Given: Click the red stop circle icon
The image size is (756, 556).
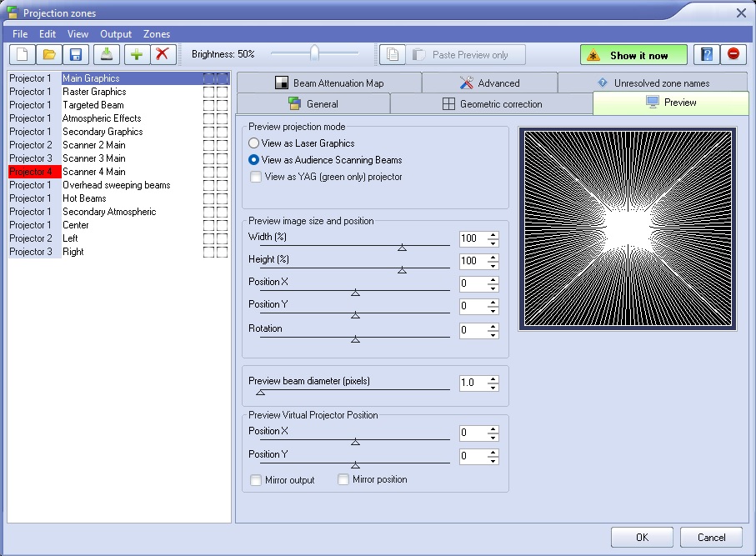Looking at the screenshot, I should [733, 55].
